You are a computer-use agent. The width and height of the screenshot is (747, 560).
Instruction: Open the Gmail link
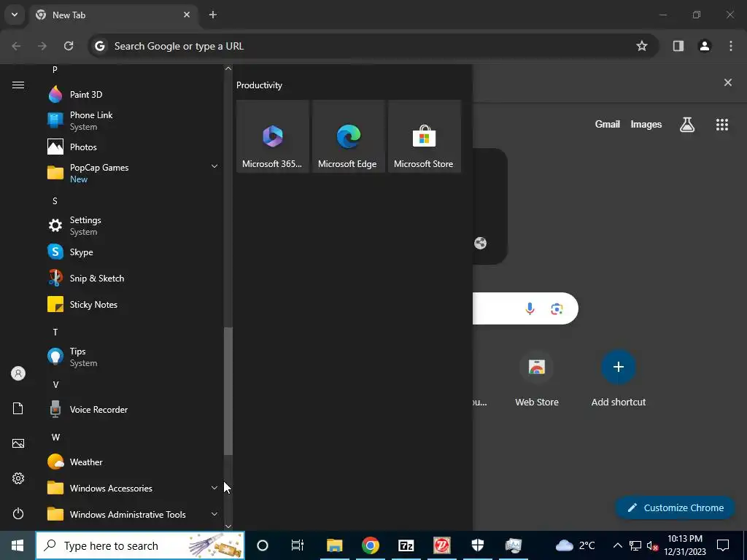[x=608, y=124]
